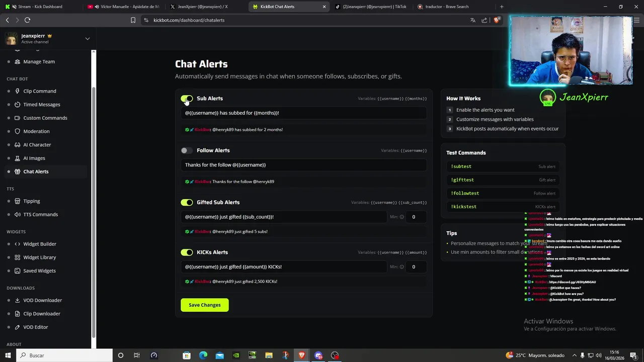The height and width of the screenshot is (362, 644).
Task: Select Chat Alerts gift icon in sidebar
Action: [x=17, y=171]
